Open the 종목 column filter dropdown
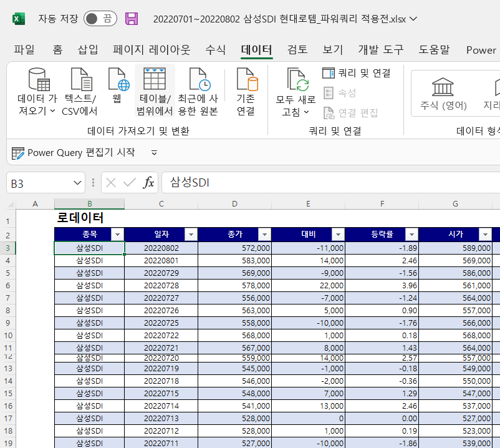The image size is (500, 448). (117, 235)
